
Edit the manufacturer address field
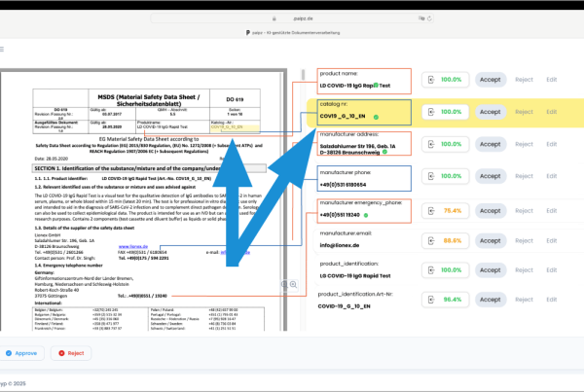pos(552,144)
